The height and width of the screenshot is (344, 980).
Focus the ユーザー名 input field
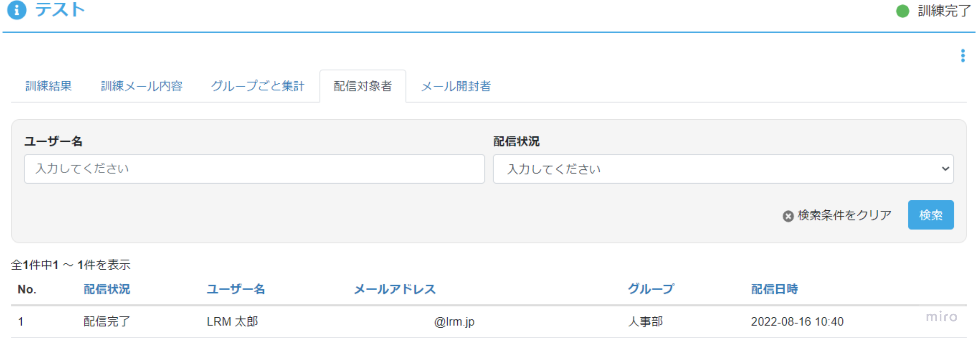click(254, 169)
